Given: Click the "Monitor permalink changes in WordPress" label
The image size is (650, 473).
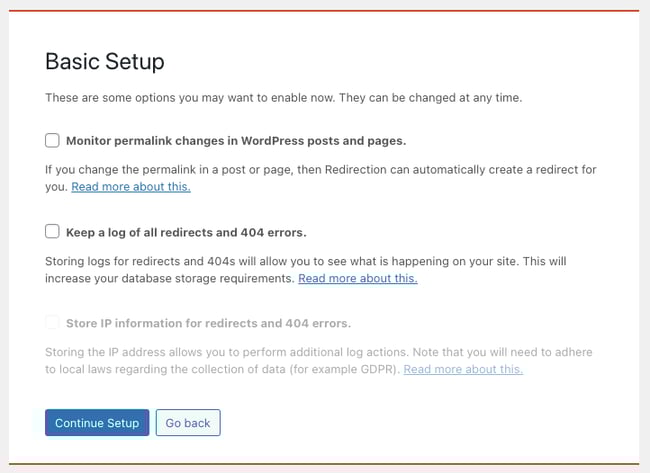Looking at the screenshot, I should click(x=236, y=141).
